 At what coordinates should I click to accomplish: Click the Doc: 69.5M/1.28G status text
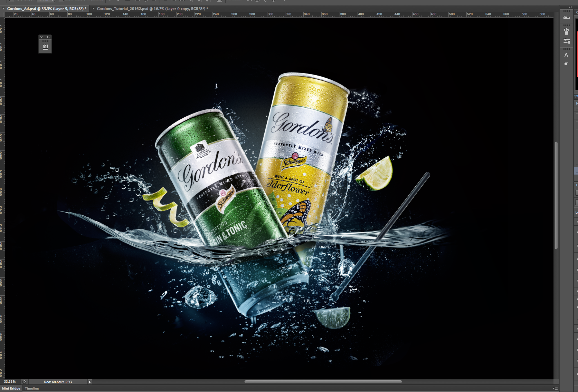pyautogui.click(x=58, y=382)
